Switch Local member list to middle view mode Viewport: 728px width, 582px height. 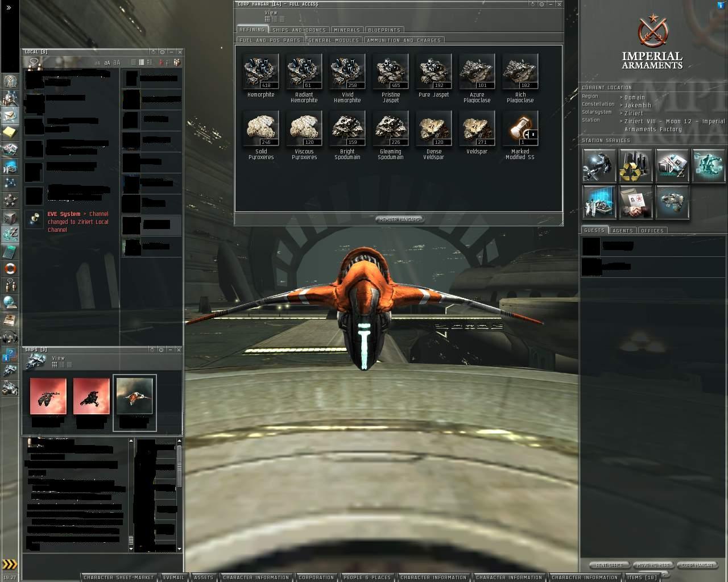(x=141, y=63)
